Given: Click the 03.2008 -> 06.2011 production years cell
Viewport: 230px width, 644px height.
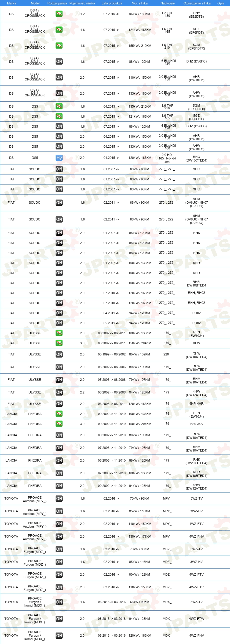Looking at the screenshot, I should coord(112,404).
